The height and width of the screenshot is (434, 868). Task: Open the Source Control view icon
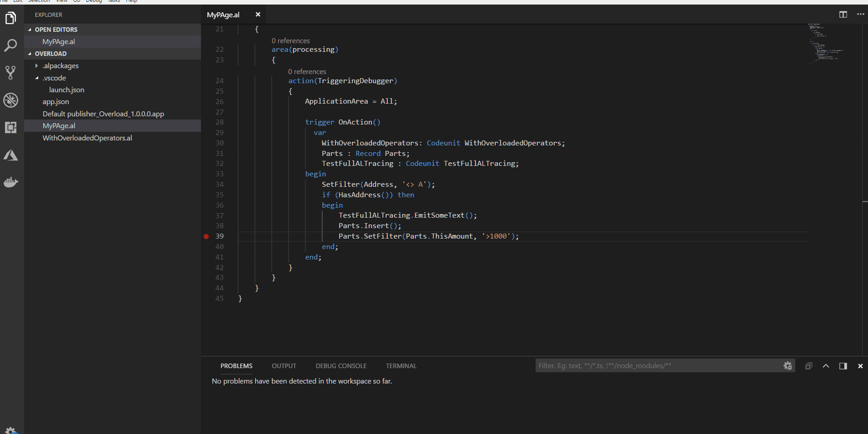coord(10,73)
